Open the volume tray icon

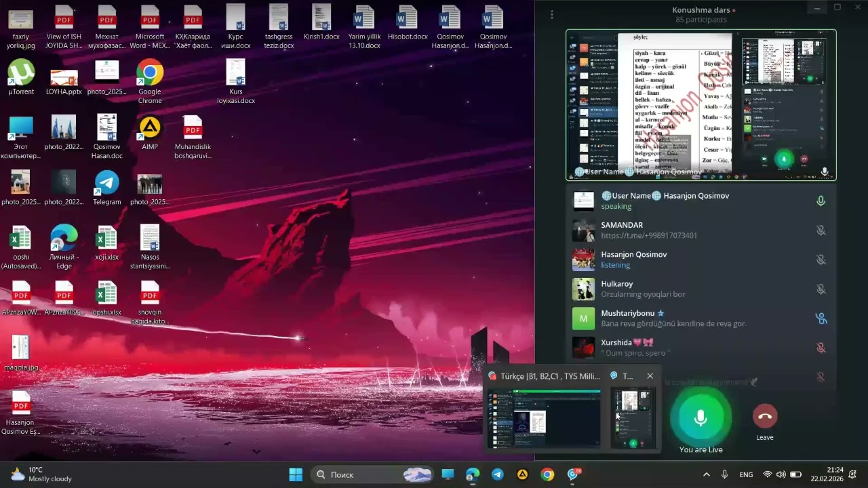point(781,474)
